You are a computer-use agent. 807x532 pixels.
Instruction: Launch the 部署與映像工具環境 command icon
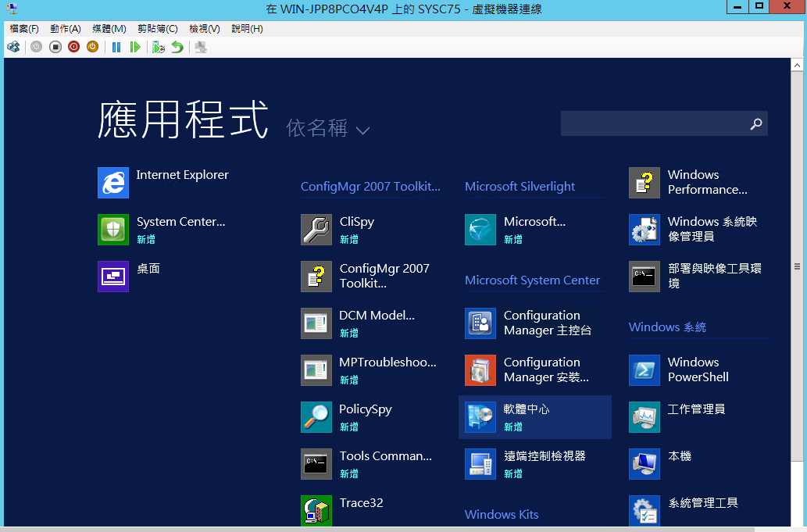click(x=645, y=277)
